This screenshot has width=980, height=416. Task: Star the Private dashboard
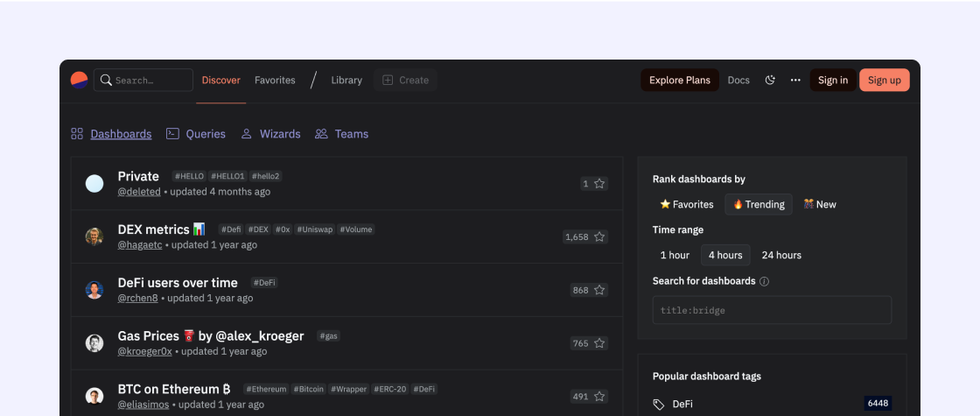[x=599, y=184]
